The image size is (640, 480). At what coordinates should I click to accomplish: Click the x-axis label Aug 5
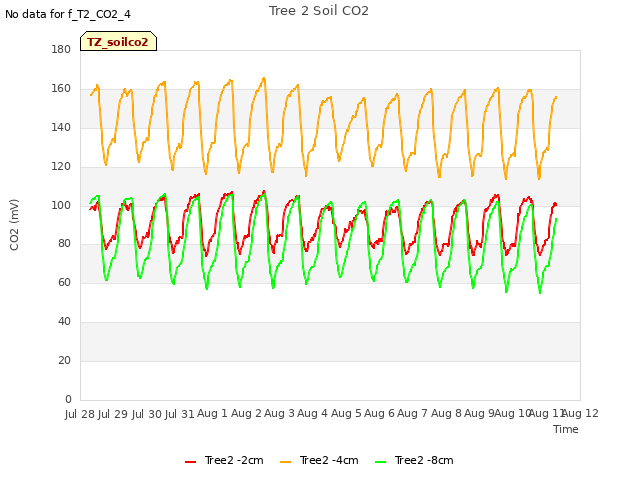tap(346, 413)
